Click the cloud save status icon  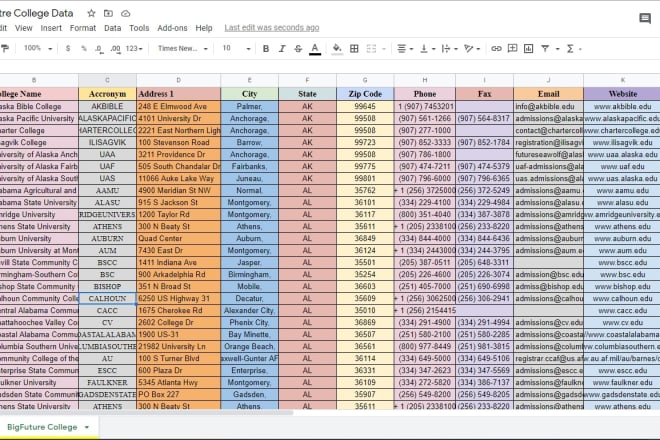coord(125,13)
